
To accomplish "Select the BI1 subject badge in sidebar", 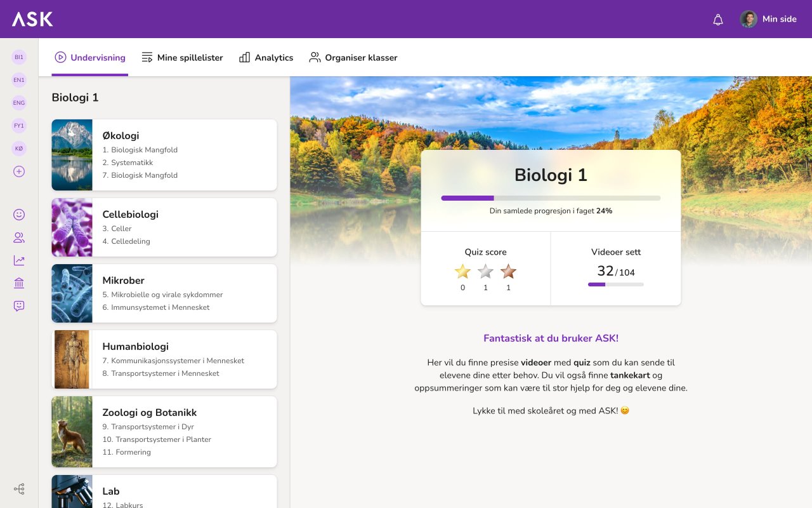I will (19, 57).
